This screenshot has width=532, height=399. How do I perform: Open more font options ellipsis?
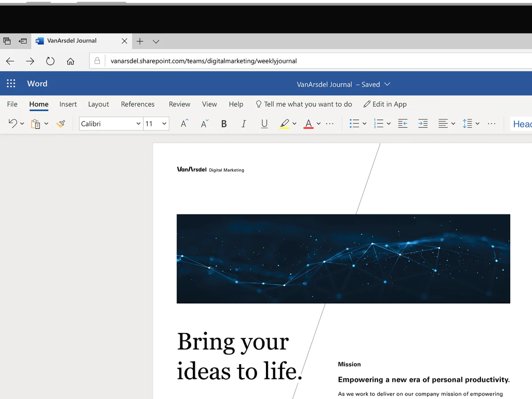coord(329,124)
